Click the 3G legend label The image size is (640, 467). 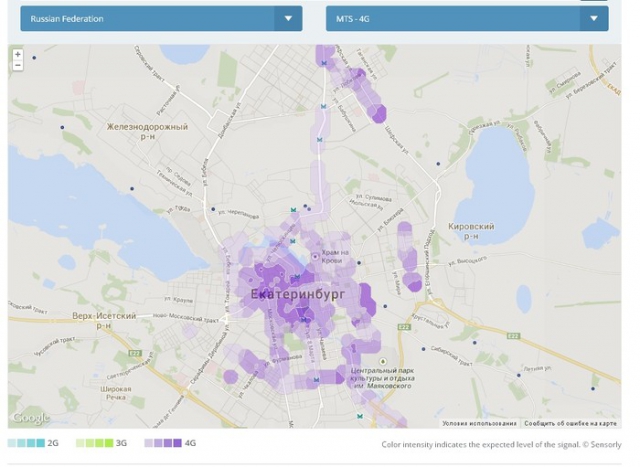121,443
